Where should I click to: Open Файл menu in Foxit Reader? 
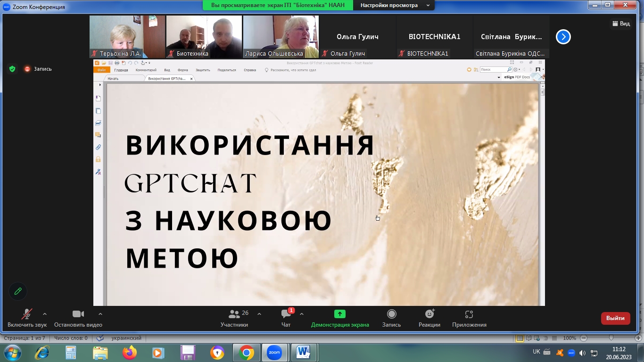[102, 70]
